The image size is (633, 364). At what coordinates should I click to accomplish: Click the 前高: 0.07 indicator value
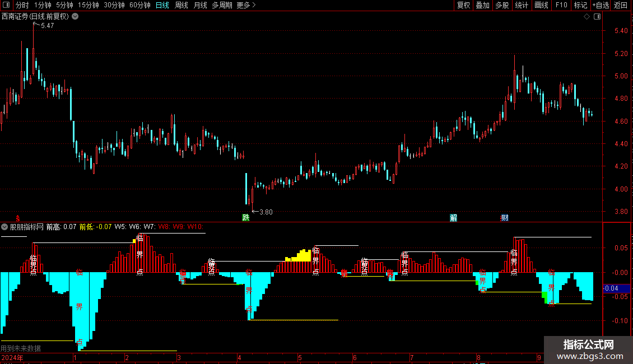[61, 227]
